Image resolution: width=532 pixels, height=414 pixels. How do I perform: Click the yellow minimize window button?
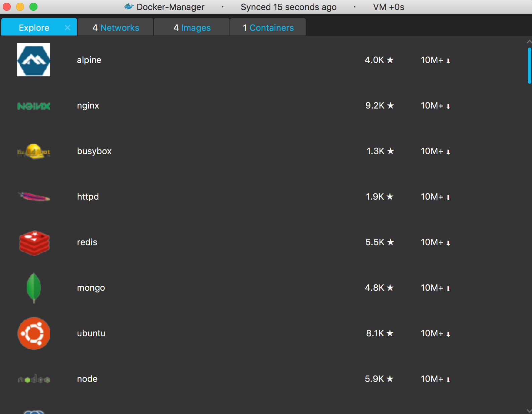point(20,7)
